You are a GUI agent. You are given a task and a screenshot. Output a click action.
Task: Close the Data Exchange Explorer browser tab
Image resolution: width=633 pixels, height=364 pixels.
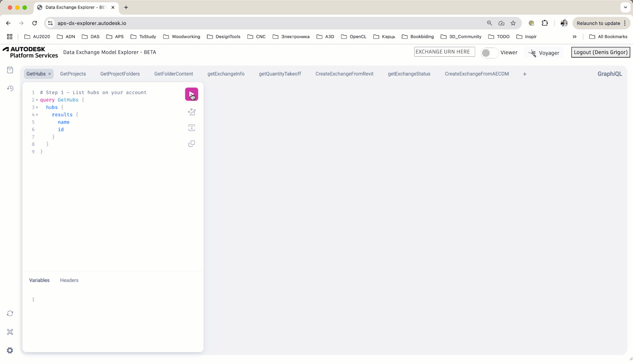tap(113, 7)
